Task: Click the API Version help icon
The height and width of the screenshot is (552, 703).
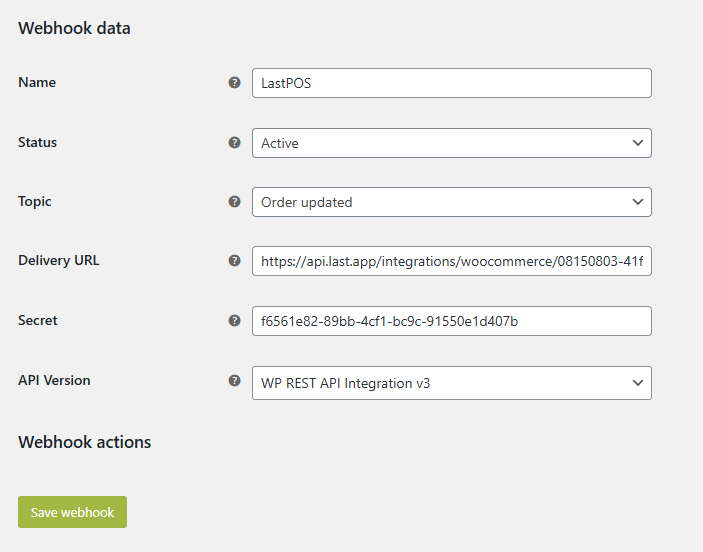Action: (x=234, y=381)
